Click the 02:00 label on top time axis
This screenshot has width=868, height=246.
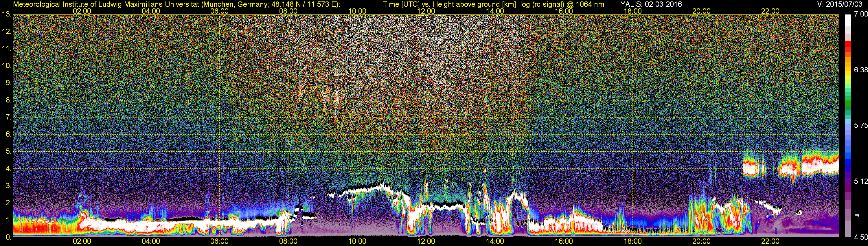point(82,11)
